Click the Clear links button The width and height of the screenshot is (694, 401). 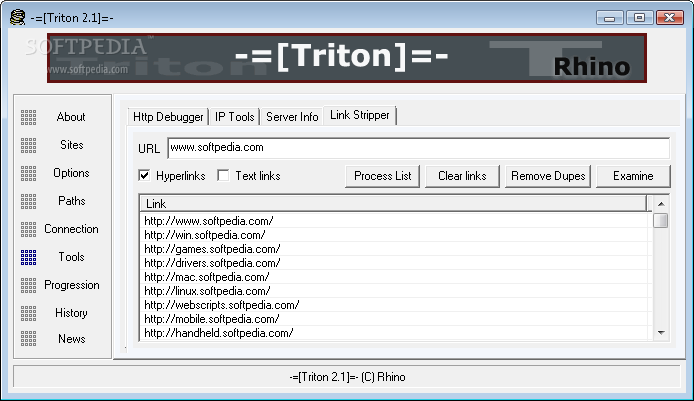(x=462, y=176)
